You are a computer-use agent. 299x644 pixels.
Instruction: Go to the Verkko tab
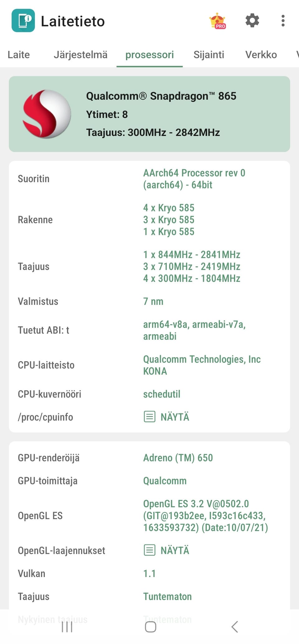pos(261,55)
